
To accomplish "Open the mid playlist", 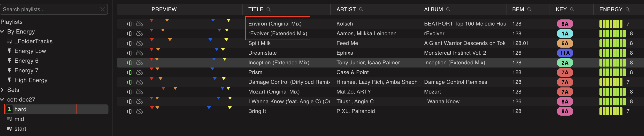I will click(19, 119).
